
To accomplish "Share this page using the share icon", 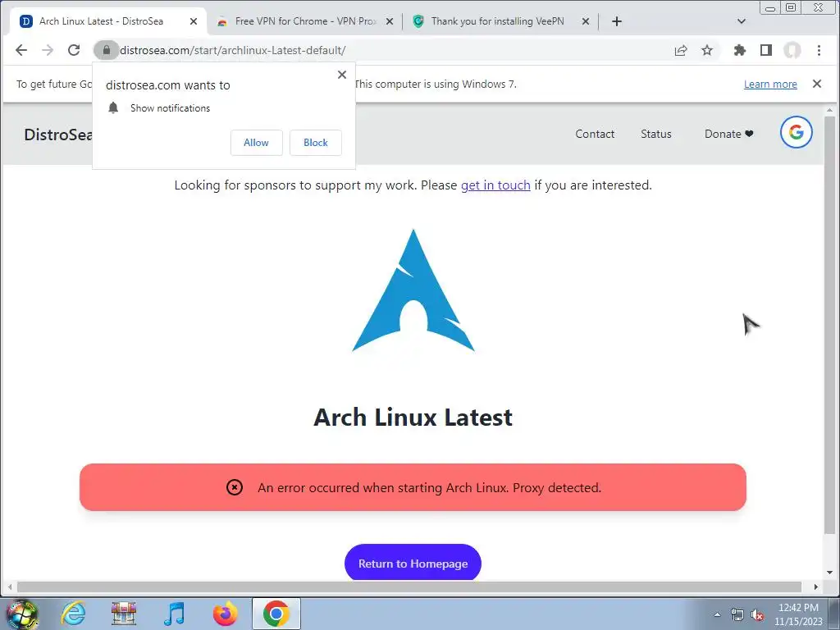I will click(681, 50).
